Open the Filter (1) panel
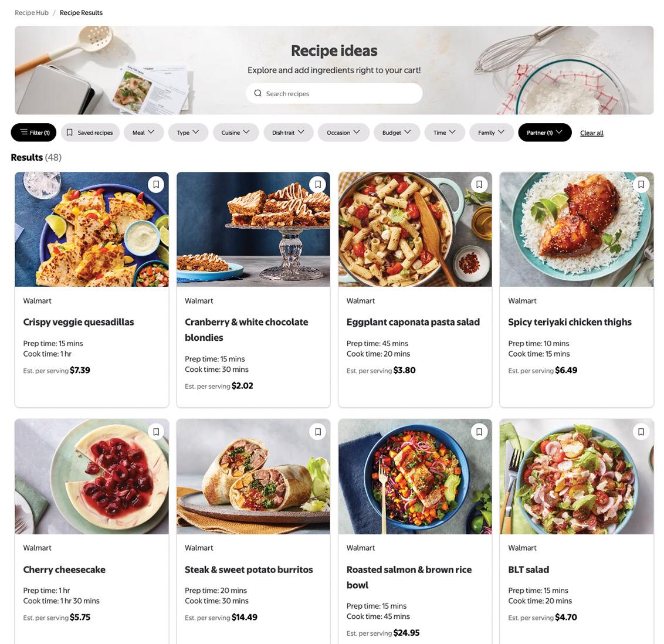This screenshot has height=644, width=664. click(x=33, y=133)
